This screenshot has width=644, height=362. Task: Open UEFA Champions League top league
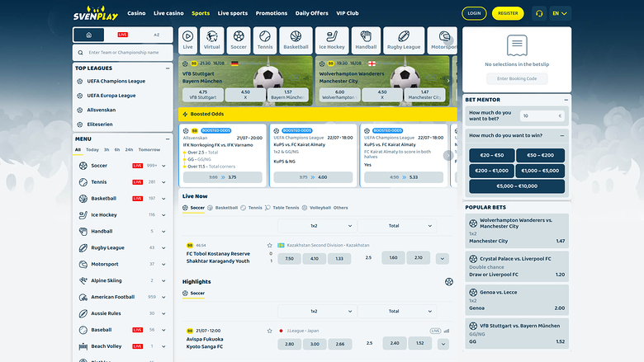click(x=116, y=81)
